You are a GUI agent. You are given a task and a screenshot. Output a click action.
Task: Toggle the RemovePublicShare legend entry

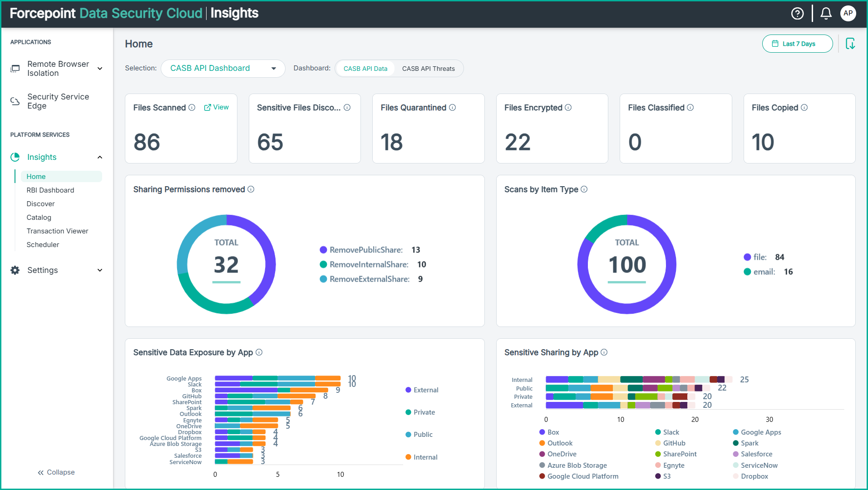click(370, 250)
